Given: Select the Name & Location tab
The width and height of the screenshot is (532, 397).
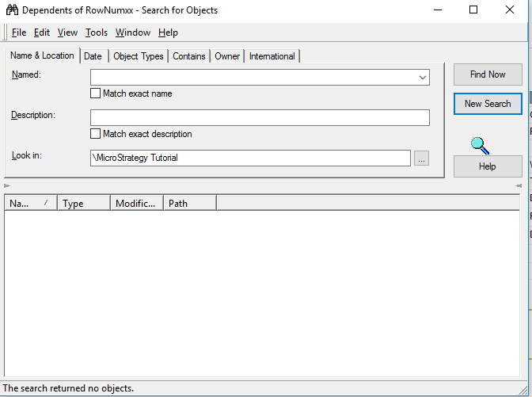Looking at the screenshot, I should point(42,55).
